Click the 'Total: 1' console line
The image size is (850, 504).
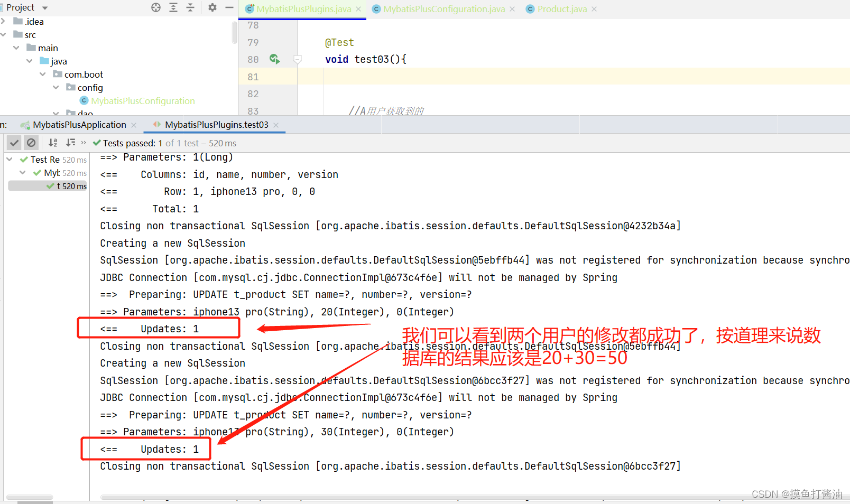tap(150, 209)
